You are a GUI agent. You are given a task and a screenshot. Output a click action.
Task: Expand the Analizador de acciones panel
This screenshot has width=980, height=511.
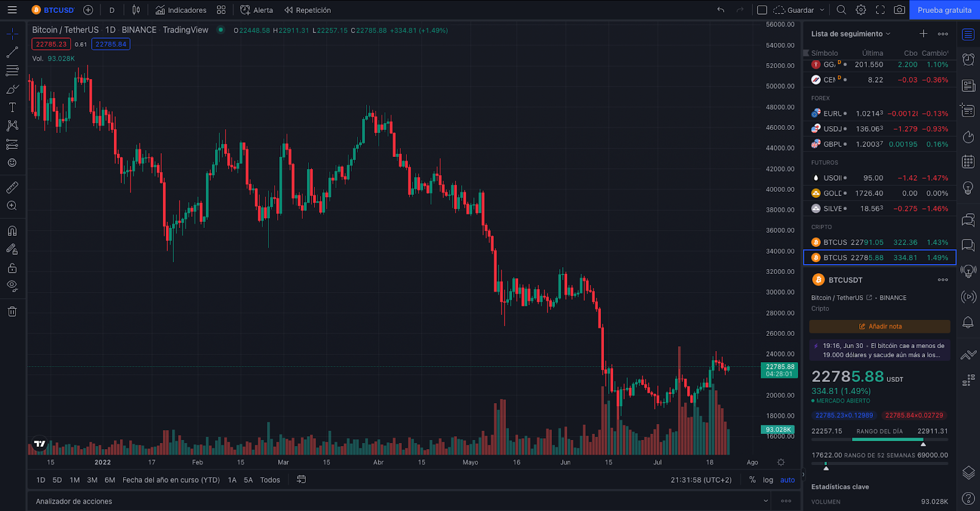click(x=766, y=501)
